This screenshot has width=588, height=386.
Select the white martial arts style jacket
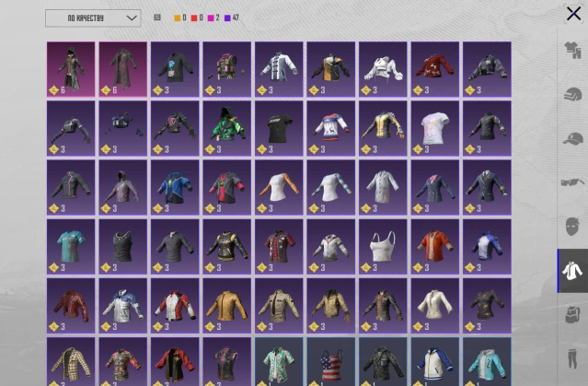tap(279, 69)
